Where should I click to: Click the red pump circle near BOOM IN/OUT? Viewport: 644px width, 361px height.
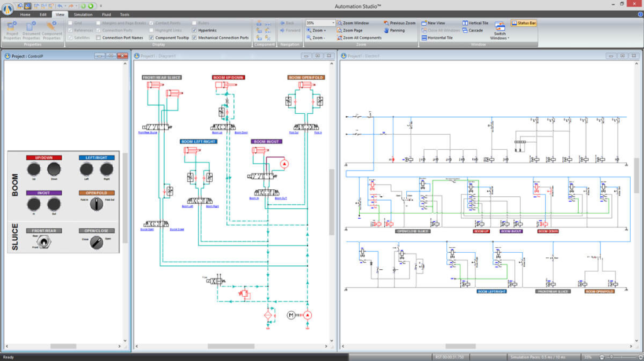click(284, 164)
